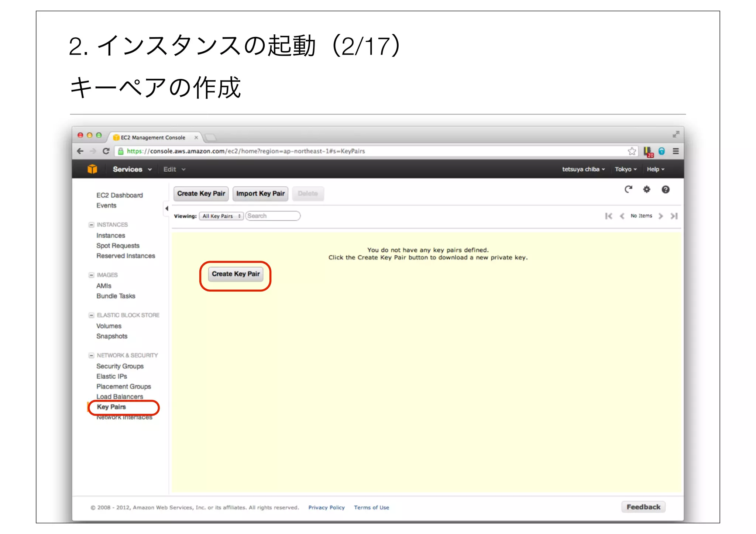Collapse the NETWORK & SECURITY section
Viewport: 756px width, 534px height.
[91, 355]
